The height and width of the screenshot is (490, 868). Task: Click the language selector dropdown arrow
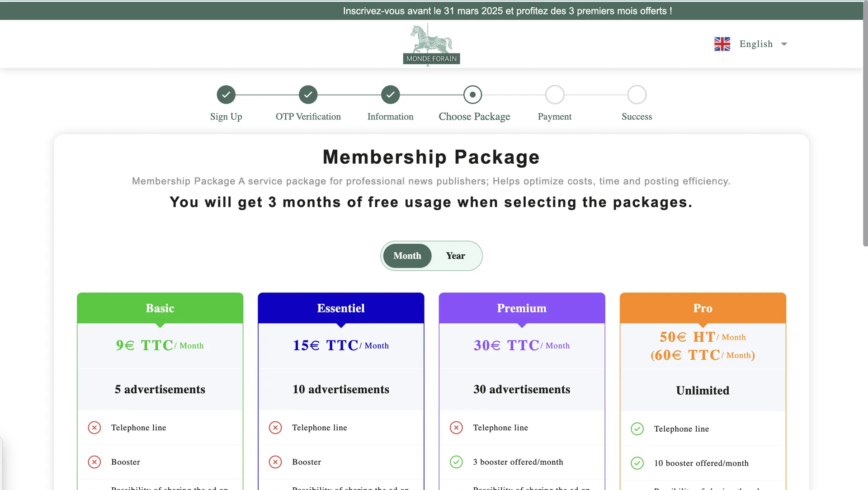(x=784, y=44)
